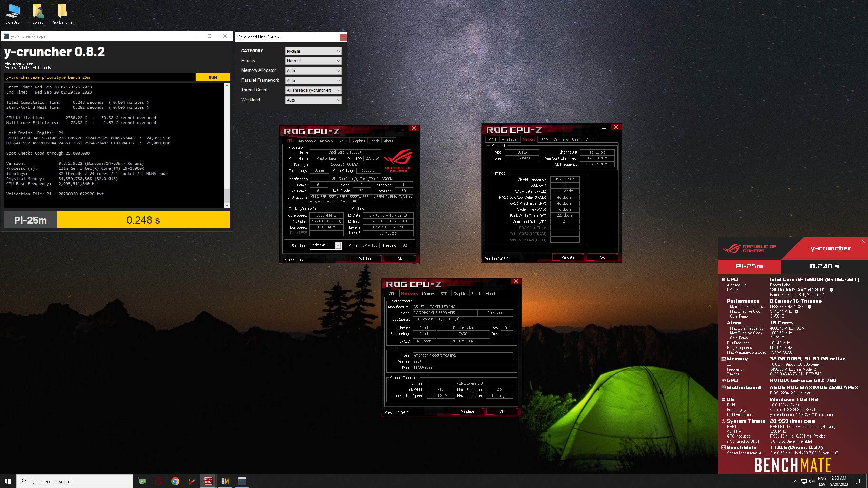Click the ROG MAXIMUS Z690 APEX model field
This screenshot has height=488, width=868.
click(445, 313)
